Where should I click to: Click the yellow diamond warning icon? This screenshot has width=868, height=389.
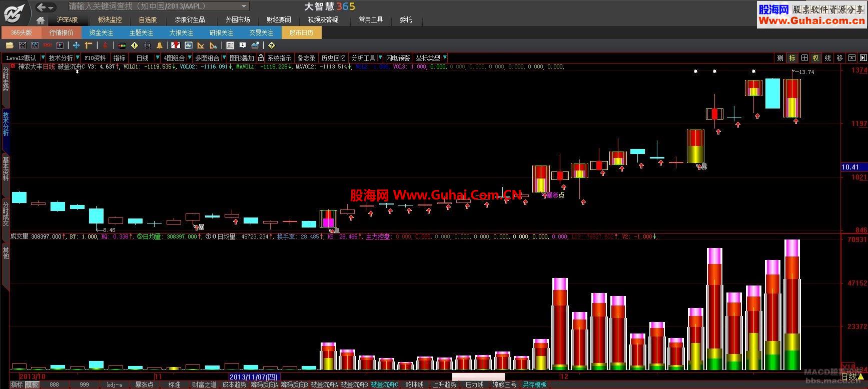134,45
